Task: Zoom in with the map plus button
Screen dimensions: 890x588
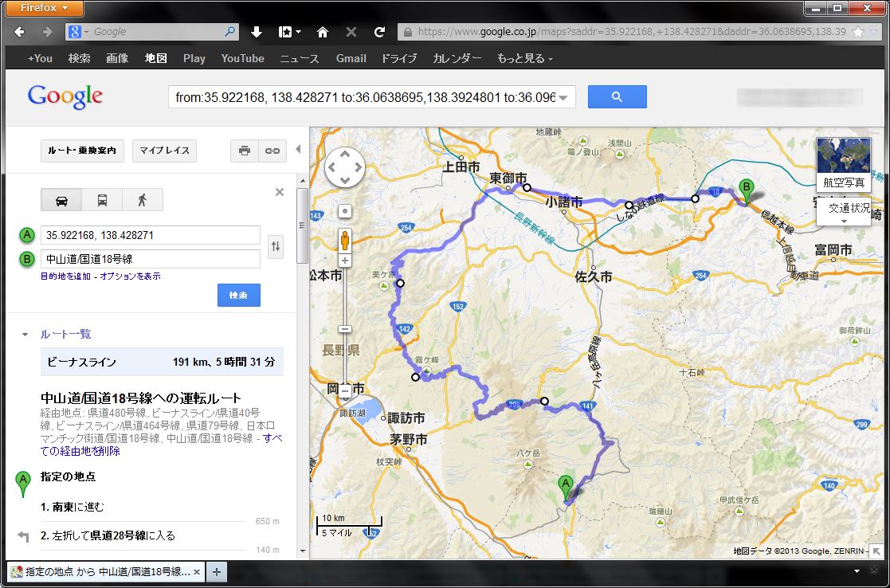Action: click(344, 261)
